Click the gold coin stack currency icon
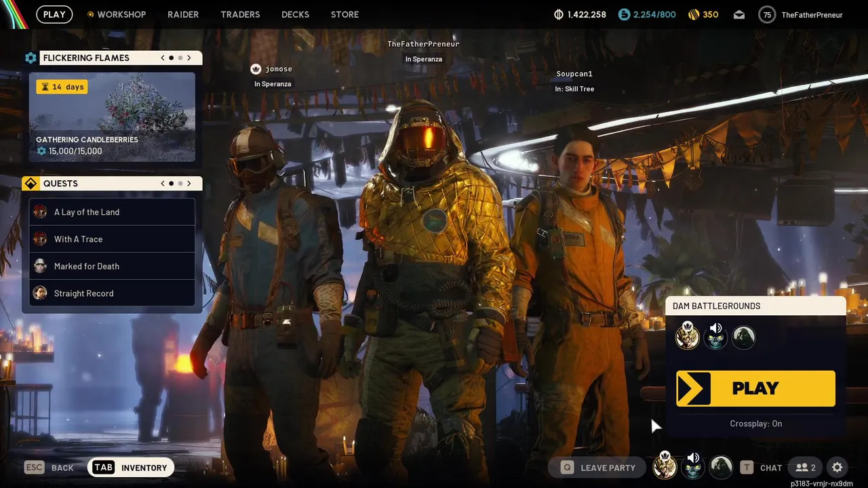 (693, 14)
